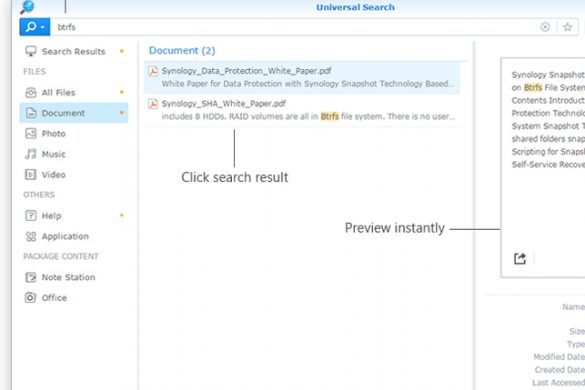Image resolution: width=585 pixels, height=390 pixels.
Task: Select the Document category
Action: (x=74, y=113)
